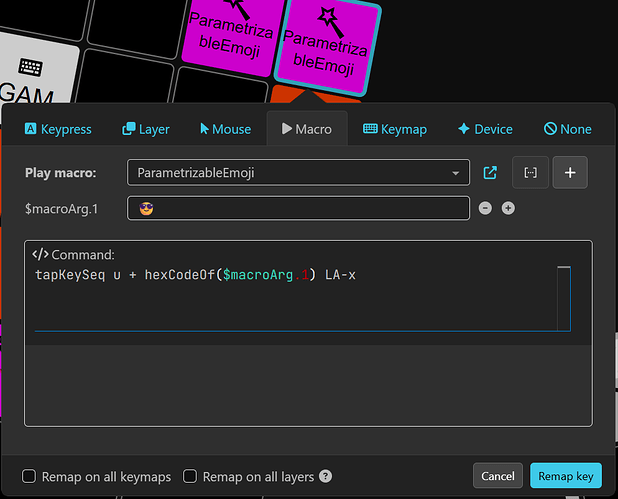Expand the Play macro dropdown
Viewport: 618px width, 499px height.
pos(298,173)
